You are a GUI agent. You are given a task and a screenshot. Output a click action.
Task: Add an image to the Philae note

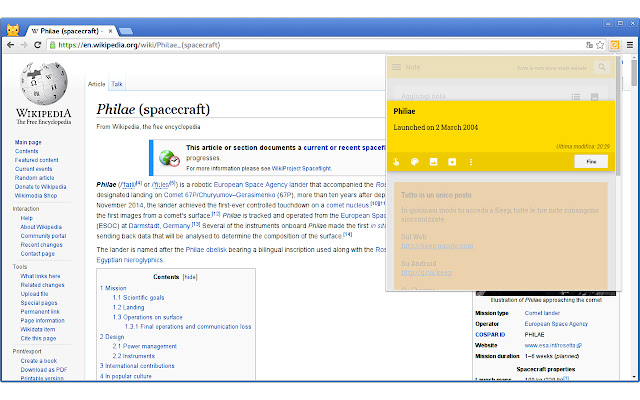click(434, 161)
